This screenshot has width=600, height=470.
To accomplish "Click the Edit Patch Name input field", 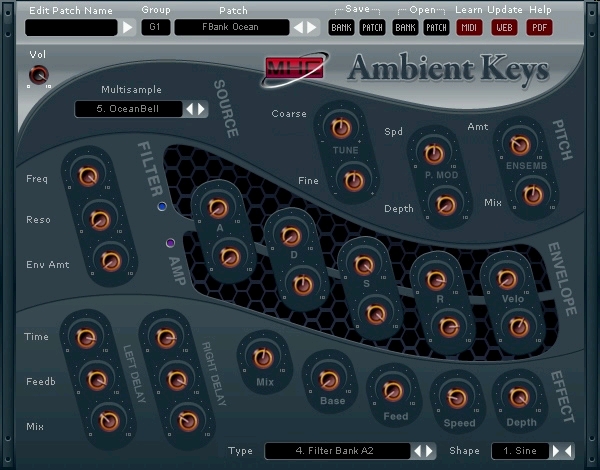I will (x=71, y=27).
